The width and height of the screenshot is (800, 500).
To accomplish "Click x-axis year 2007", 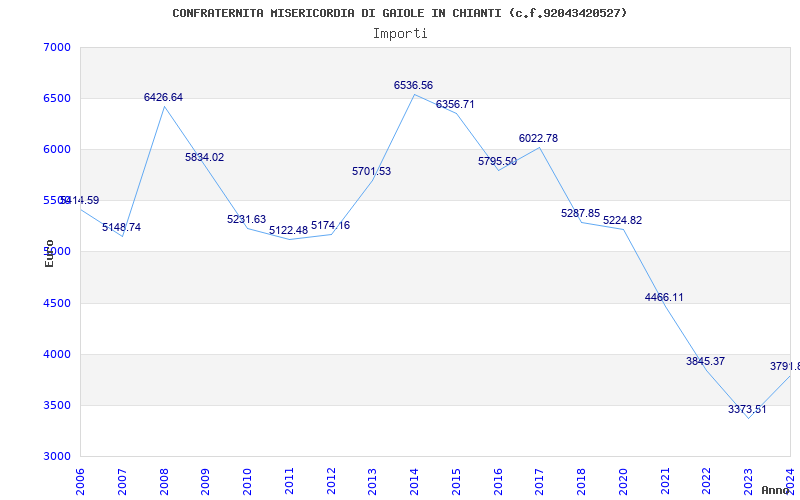I will tap(122, 482).
